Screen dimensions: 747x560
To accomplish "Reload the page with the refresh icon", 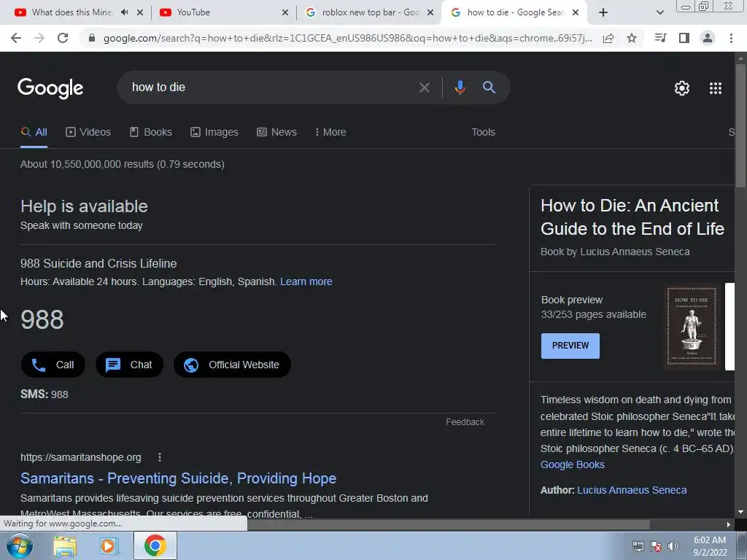I will tap(63, 38).
